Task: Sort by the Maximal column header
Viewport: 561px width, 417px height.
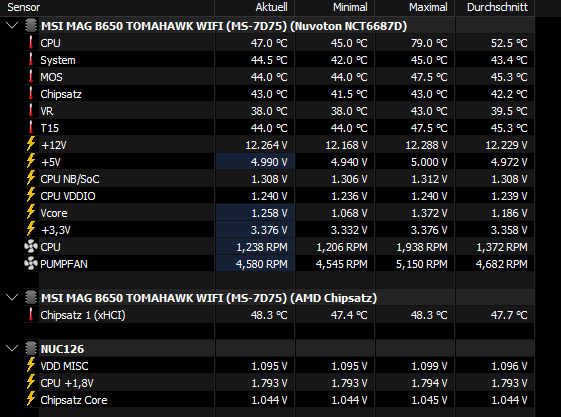Action: [x=414, y=8]
